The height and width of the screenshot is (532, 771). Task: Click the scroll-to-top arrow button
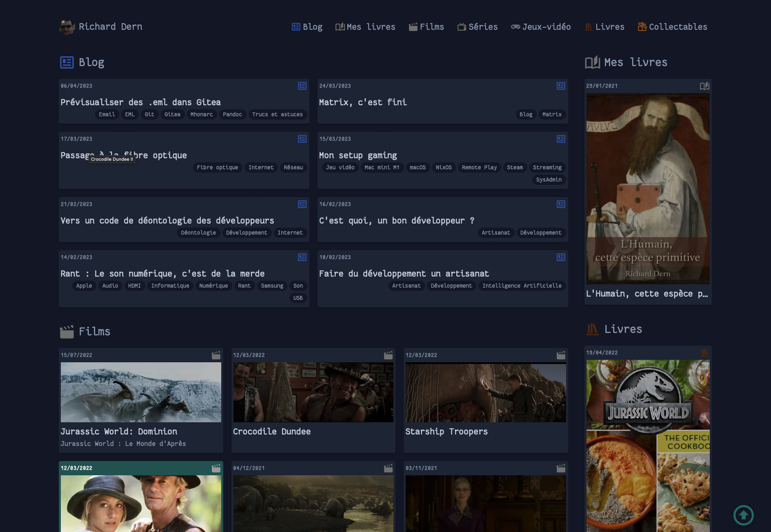click(x=743, y=515)
